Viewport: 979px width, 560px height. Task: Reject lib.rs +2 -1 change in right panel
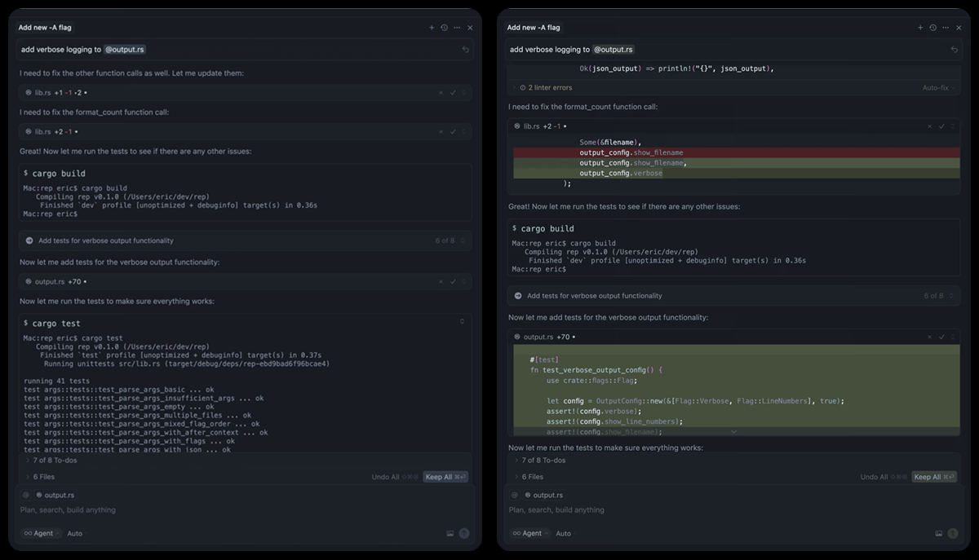[x=930, y=126]
